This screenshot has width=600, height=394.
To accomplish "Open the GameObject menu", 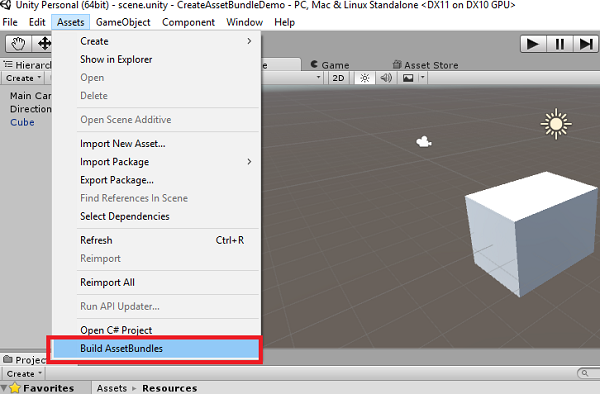I will pos(123,22).
